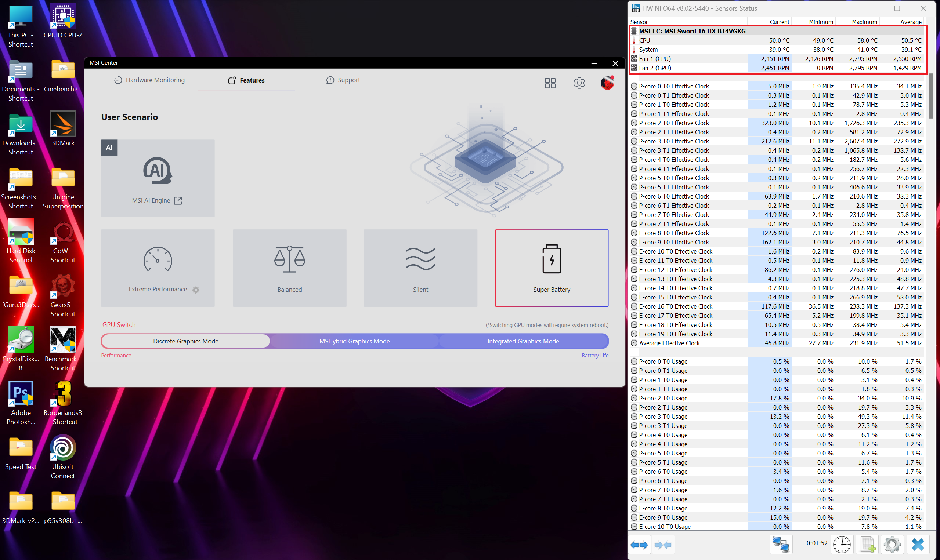Open the MSI Center grid view icon
This screenshot has width=940, height=560.
tap(550, 83)
